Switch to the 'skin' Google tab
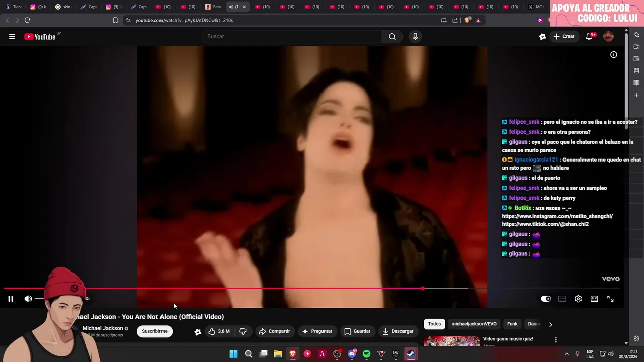This screenshot has height=362, width=644. point(63,7)
